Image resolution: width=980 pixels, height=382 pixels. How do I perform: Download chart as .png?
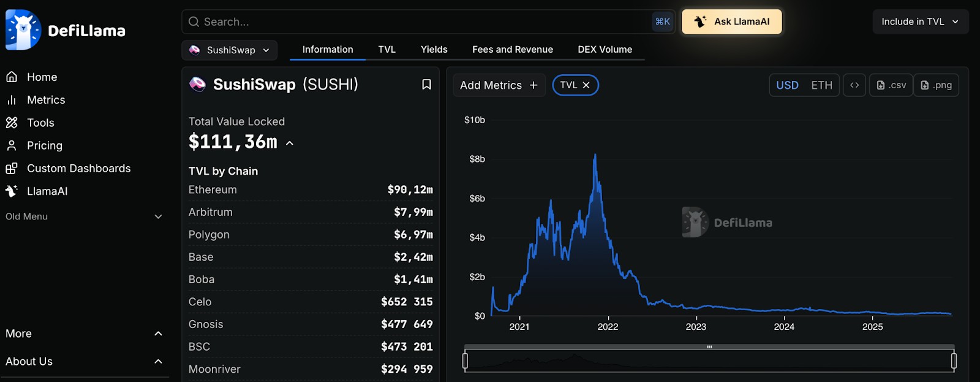click(x=936, y=85)
